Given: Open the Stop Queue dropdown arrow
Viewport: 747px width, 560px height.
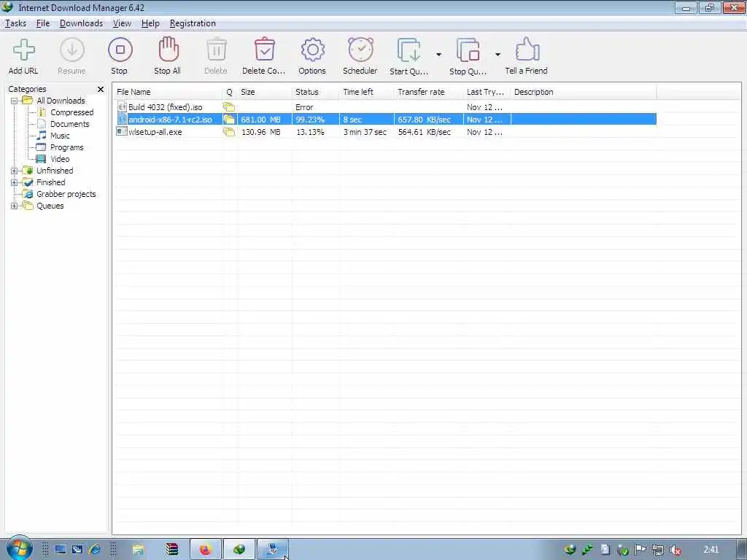Looking at the screenshot, I should [498, 55].
